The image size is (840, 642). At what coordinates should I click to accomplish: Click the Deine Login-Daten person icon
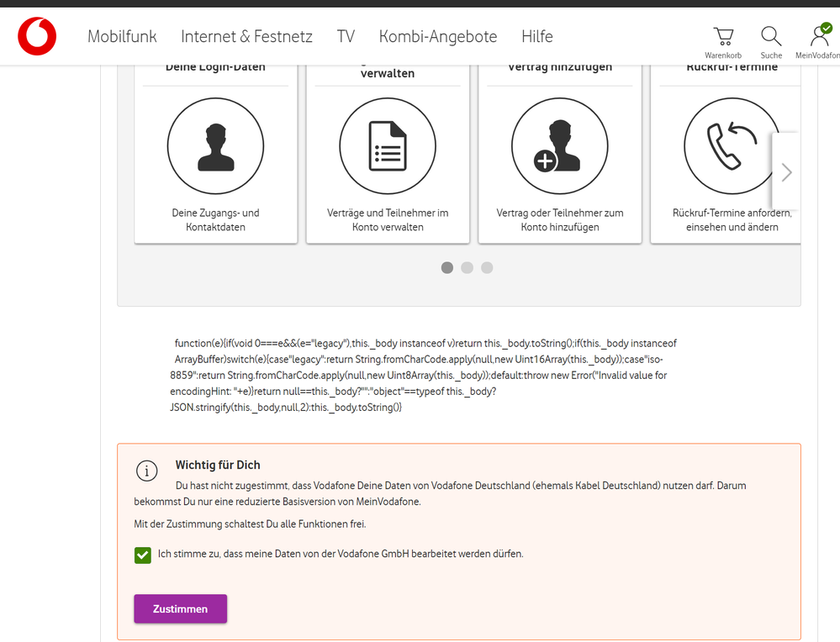coord(215,146)
